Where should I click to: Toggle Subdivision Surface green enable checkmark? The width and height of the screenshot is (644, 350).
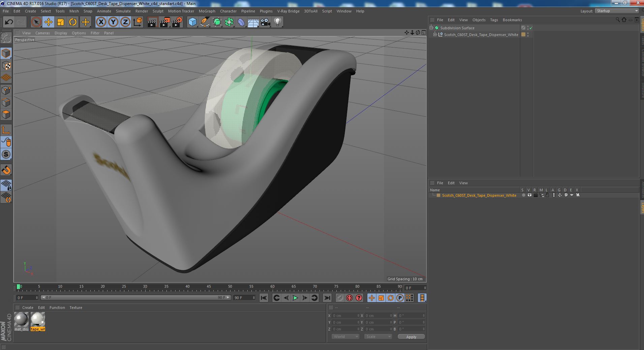[x=531, y=28]
